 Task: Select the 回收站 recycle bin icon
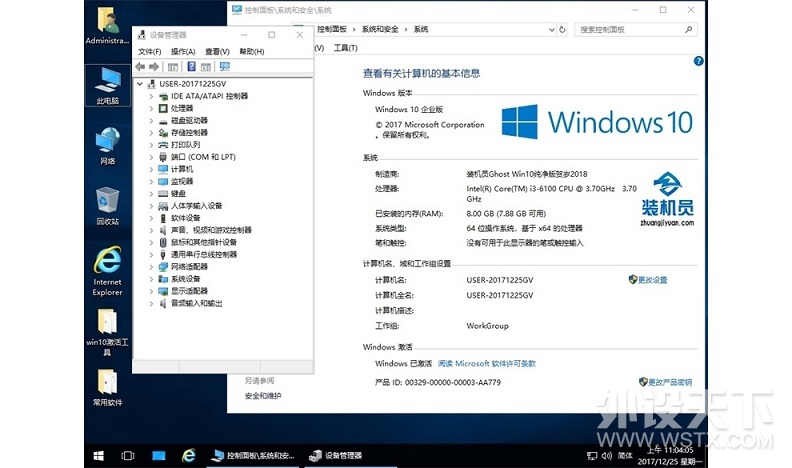pyautogui.click(x=108, y=206)
